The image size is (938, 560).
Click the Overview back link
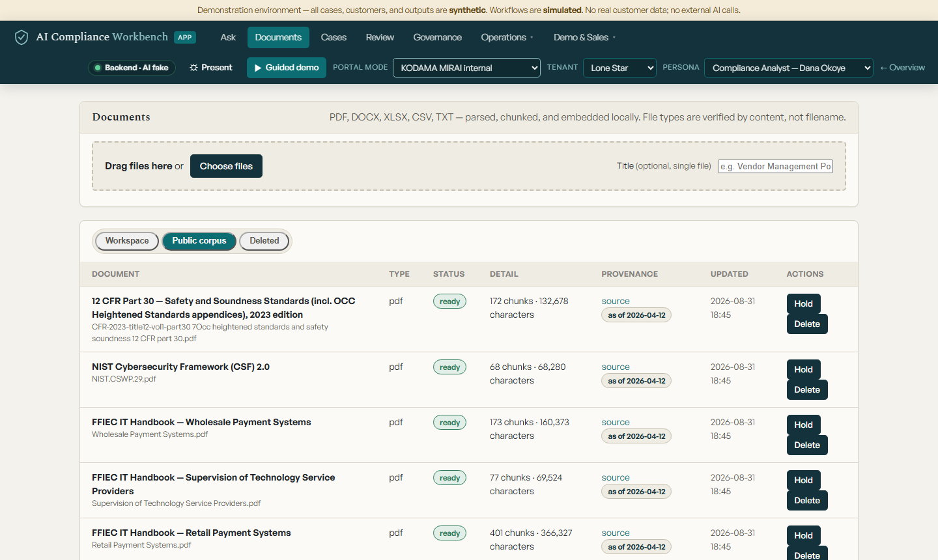[x=902, y=68]
